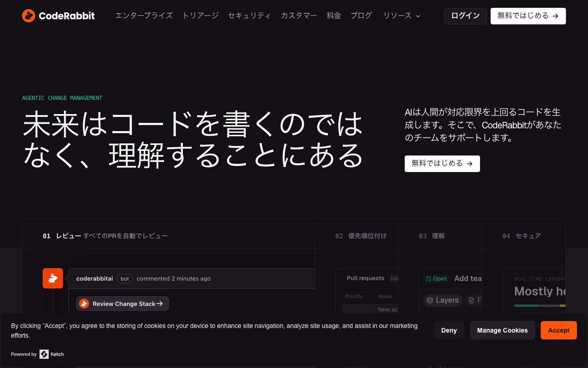The width and height of the screenshot is (588, 368).
Task: Click the coderabbitai username
Action: tap(95, 278)
